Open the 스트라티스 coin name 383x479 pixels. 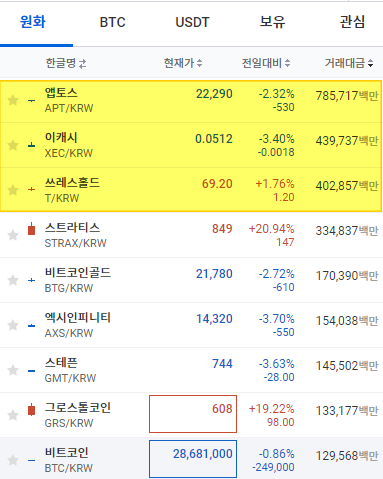72,227
